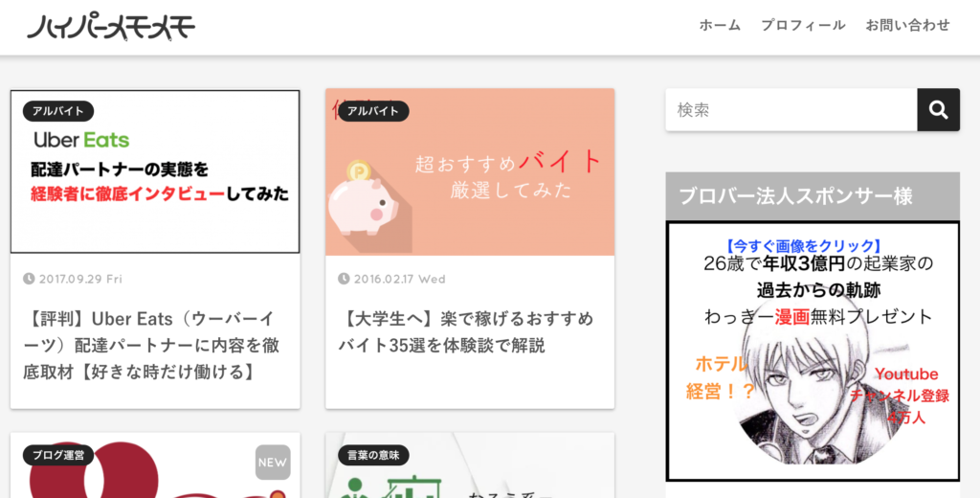
Task: Click the sponsor manga banner image
Action: coord(813,351)
